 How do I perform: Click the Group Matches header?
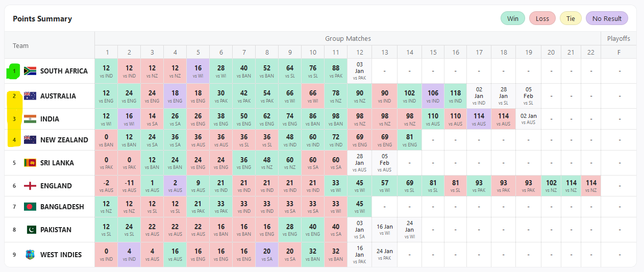(x=348, y=38)
